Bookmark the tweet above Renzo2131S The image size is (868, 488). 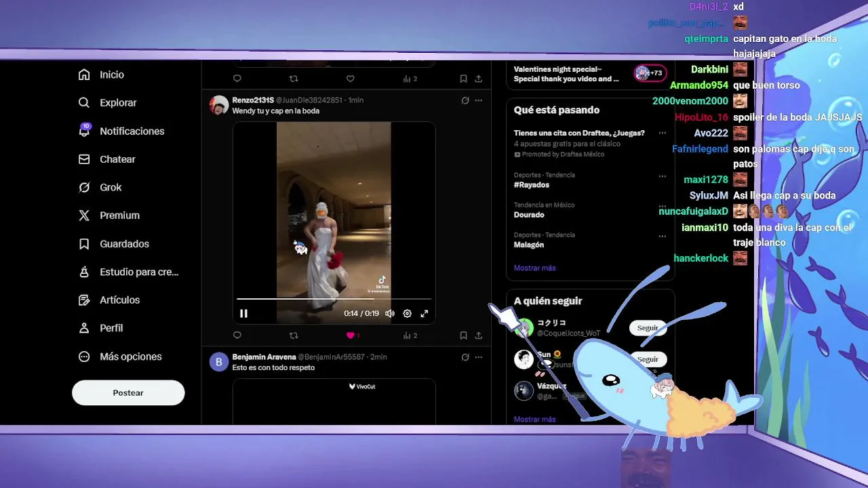tap(463, 79)
